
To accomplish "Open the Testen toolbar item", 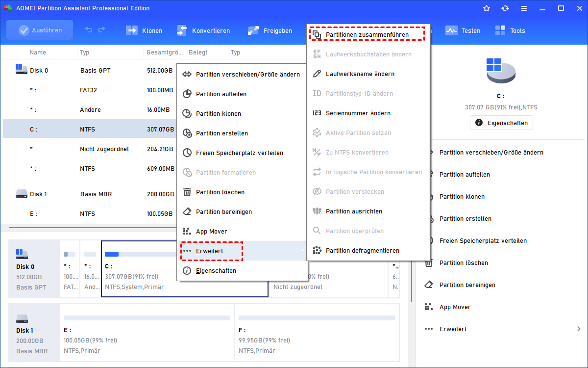I will point(463,30).
